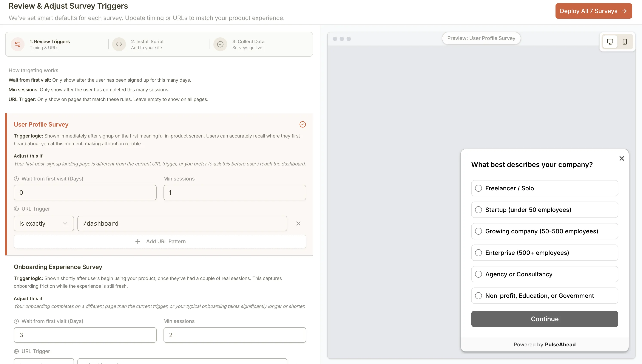Remove the /dashboard pattern via the X icon
This screenshot has height=364, width=642.
coord(298,223)
